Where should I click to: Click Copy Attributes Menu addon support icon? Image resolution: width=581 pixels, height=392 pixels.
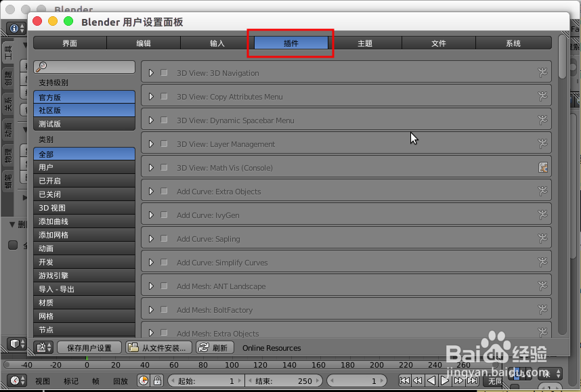[x=542, y=96]
